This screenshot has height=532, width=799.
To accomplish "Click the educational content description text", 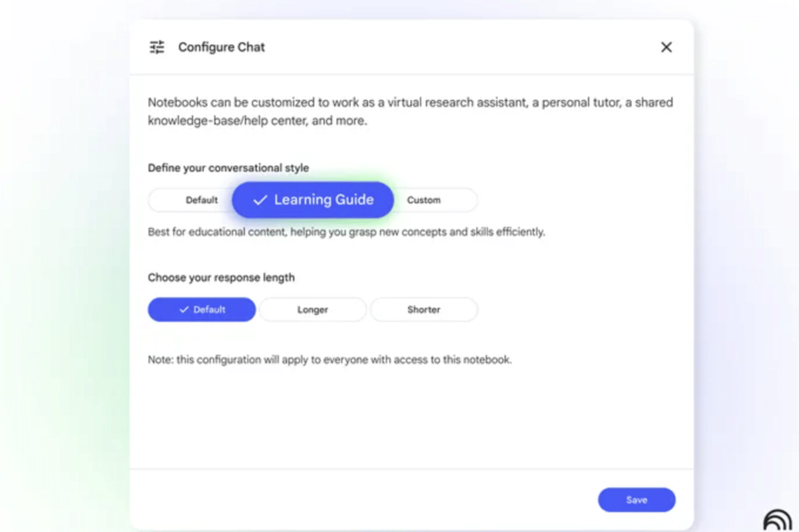I will click(x=346, y=232).
